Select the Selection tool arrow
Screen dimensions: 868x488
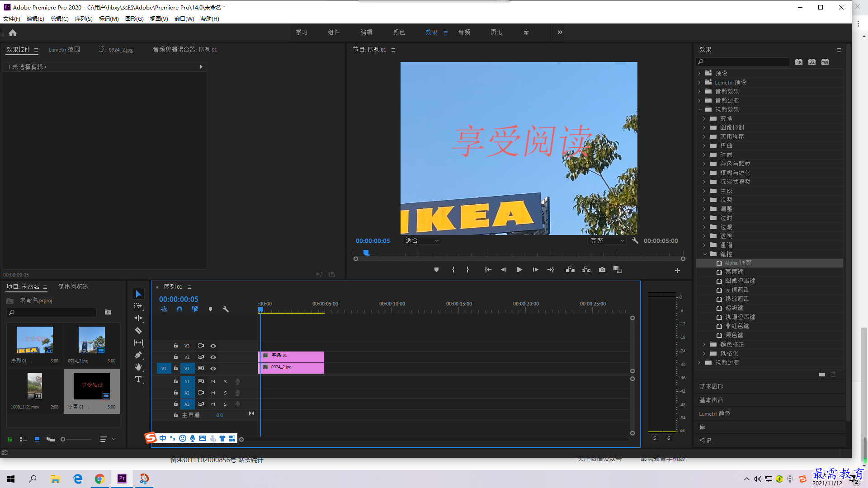[138, 294]
